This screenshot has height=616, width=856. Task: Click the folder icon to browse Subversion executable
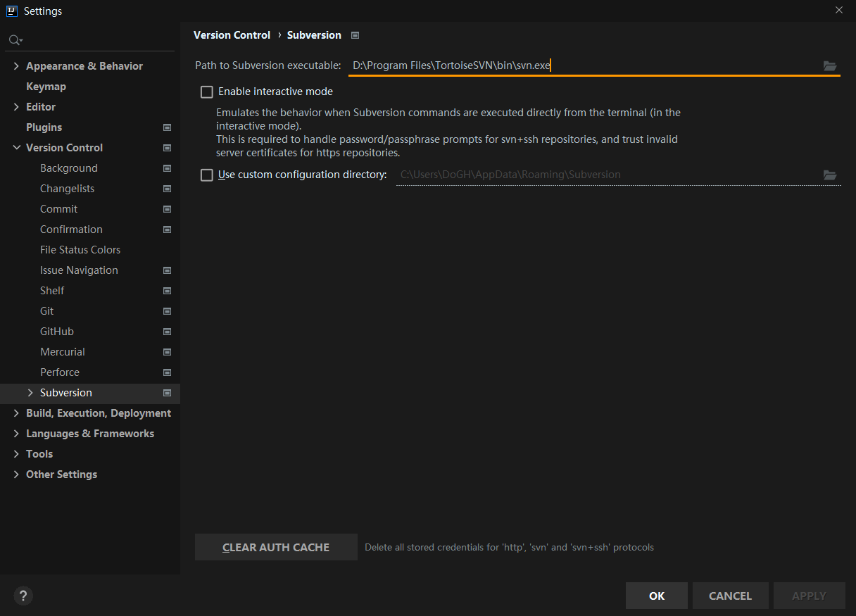830,65
